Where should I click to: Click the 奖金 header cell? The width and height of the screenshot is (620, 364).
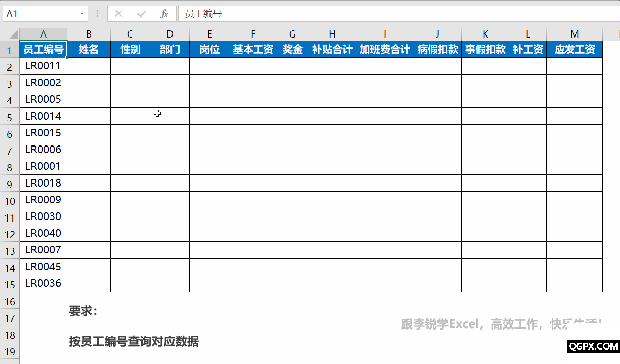(293, 49)
